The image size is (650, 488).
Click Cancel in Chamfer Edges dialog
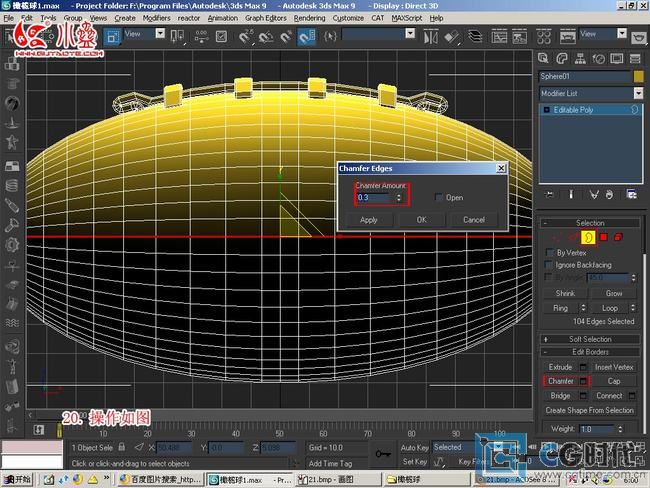point(474,220)
